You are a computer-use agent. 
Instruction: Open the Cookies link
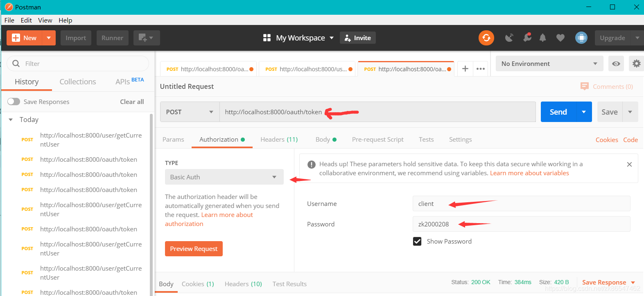tap(607, 140)
